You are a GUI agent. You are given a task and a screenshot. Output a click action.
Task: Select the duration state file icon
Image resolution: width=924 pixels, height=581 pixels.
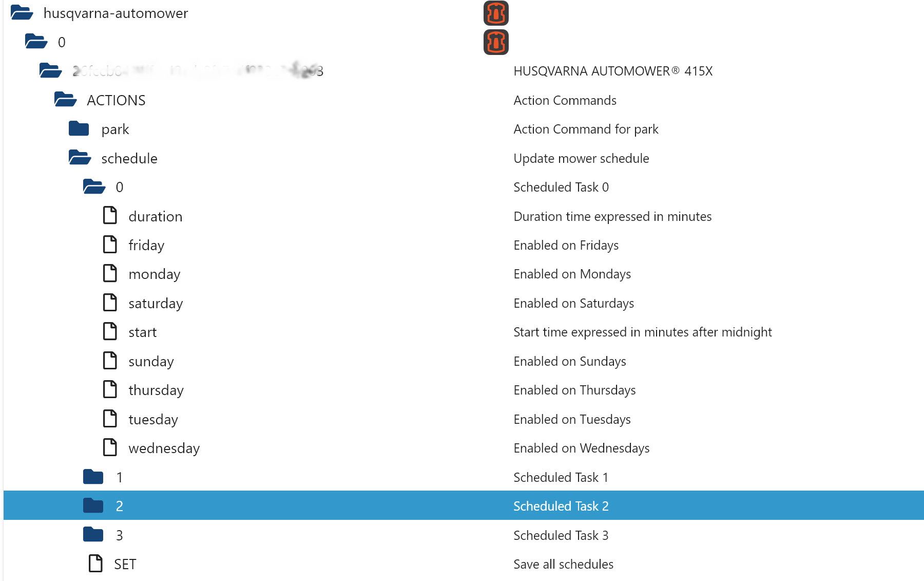coord(110,216)
